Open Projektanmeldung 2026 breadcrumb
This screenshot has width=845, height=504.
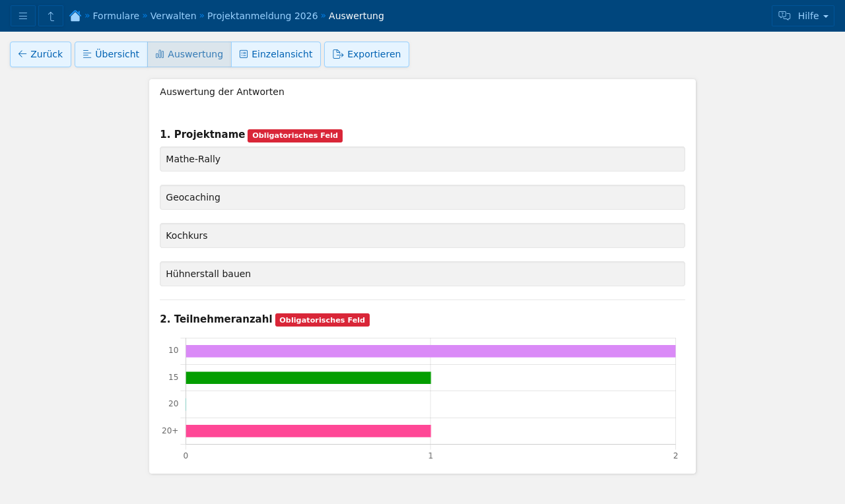tap(262, 16)
